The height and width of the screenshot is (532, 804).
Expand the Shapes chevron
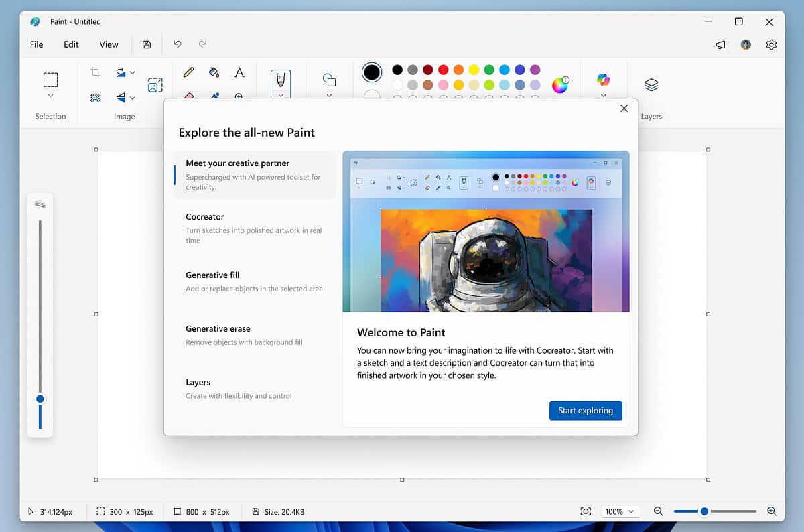point(329,96)
